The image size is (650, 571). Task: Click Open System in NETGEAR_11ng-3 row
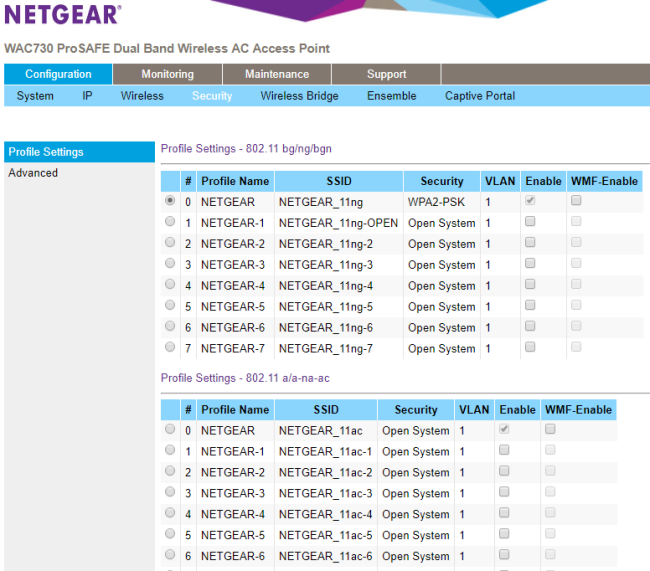tap(441, 265)
